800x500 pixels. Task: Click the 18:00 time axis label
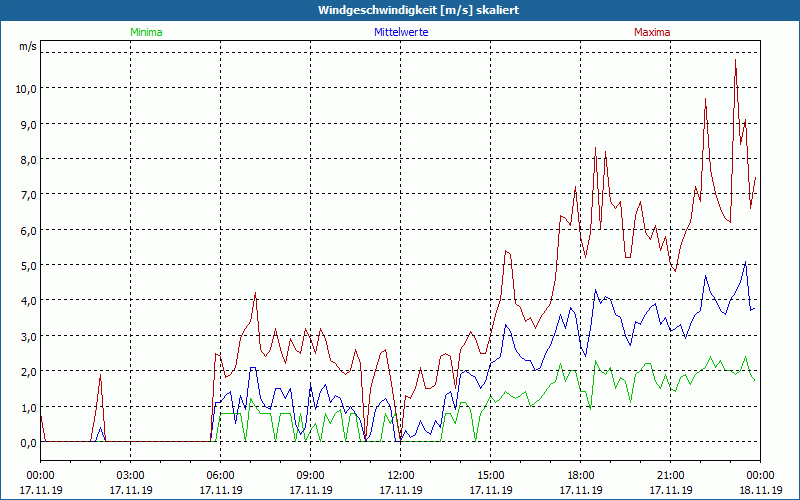tap(581, 476)
